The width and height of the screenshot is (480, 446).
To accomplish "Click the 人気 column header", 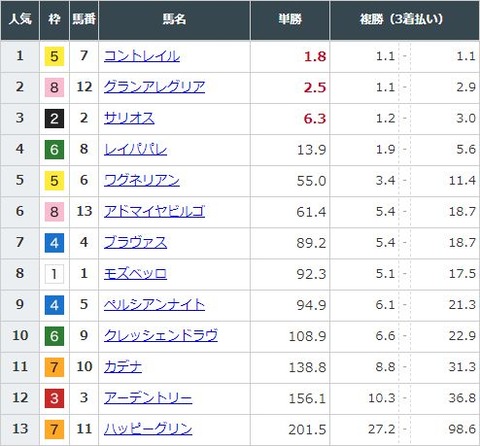I will pos(20,19).
